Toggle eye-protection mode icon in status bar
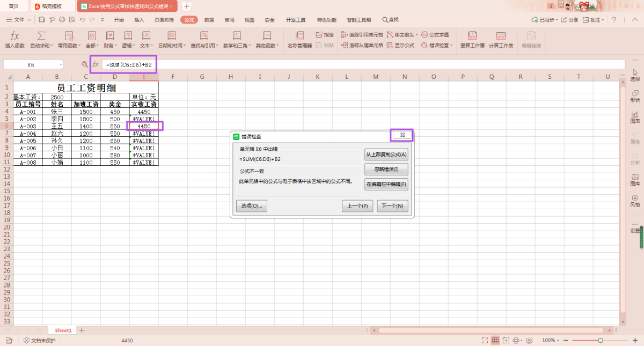The width and height of the screenshot is (644, 346). click(529, 341)
